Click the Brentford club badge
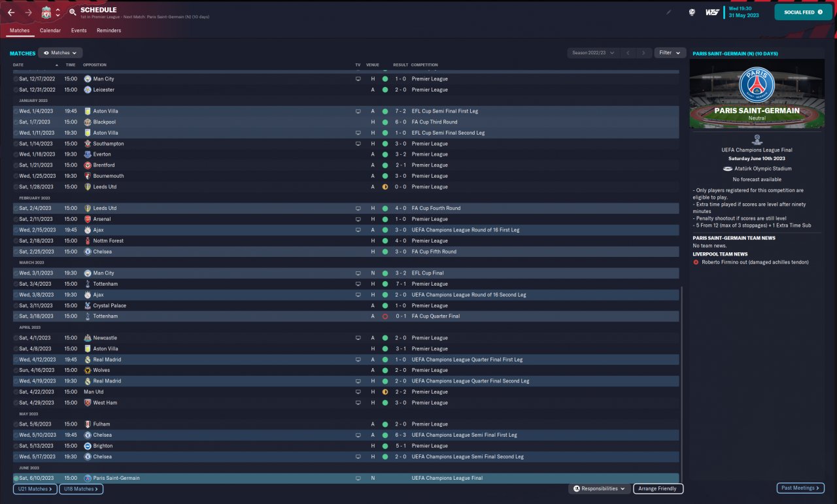Image resolution: width=837 pixels, height=504 pixels. [x=88, y=165]
